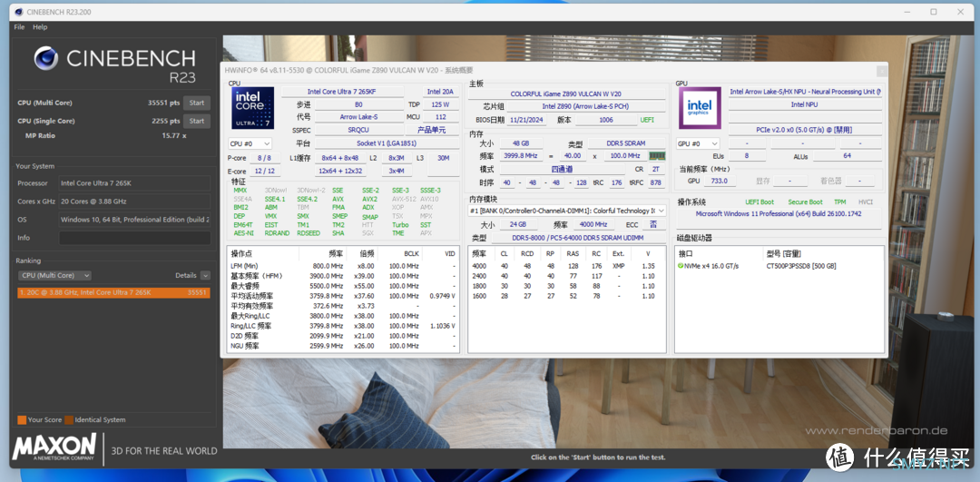
Task: Click the 2255 pts single core score
Action: coord(166,122)
